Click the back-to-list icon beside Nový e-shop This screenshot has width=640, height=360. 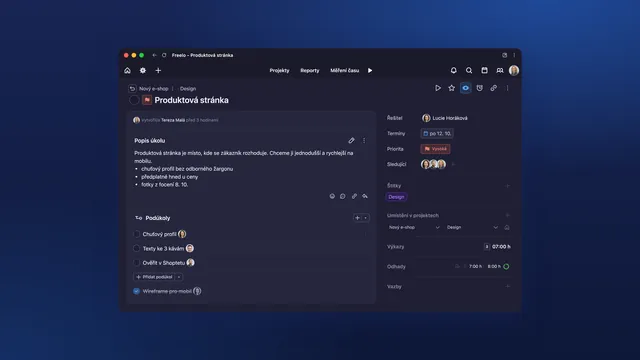132,89
